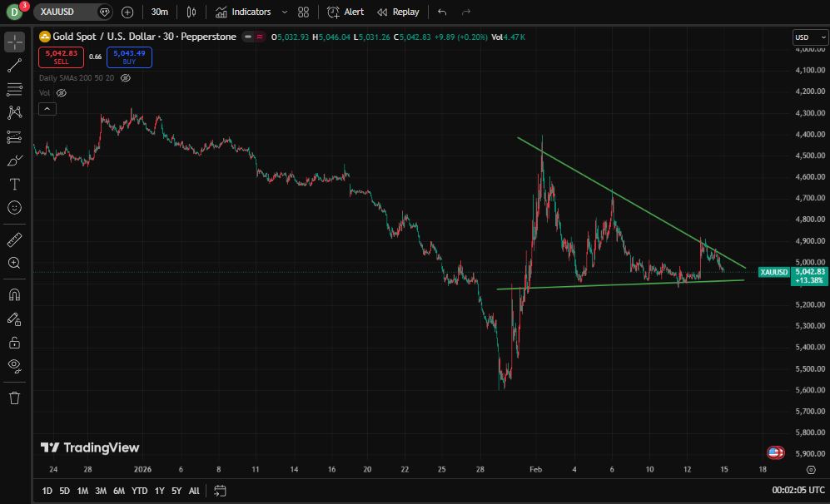
Task: Delete drawings with trash icon
Action: point(15,398)
